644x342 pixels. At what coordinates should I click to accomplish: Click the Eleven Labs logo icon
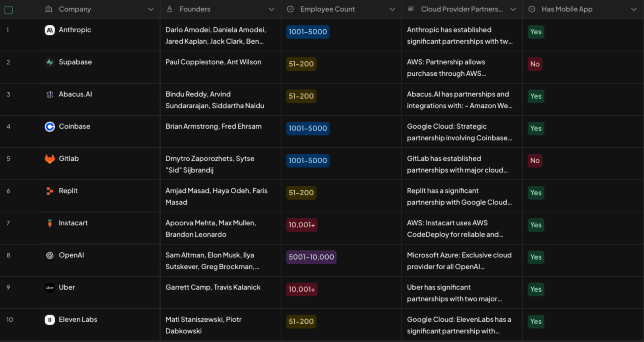pyautogui.click(x=50, y=319)
